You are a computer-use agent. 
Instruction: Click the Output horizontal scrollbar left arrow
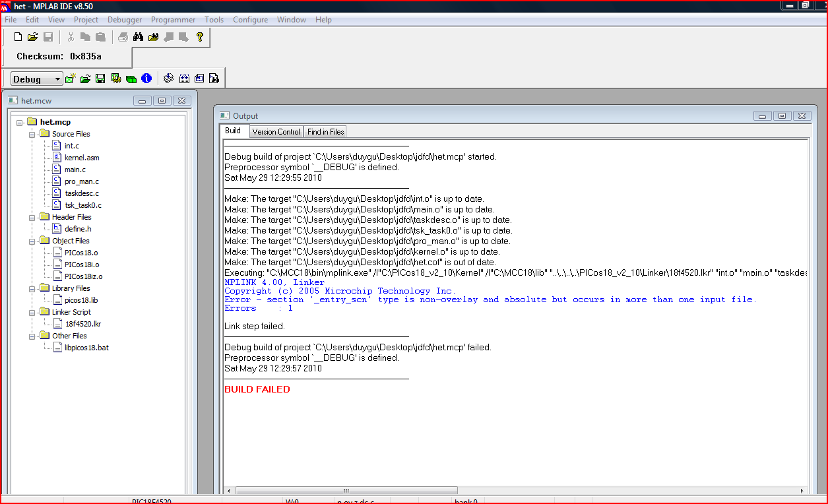pos(229,491)
